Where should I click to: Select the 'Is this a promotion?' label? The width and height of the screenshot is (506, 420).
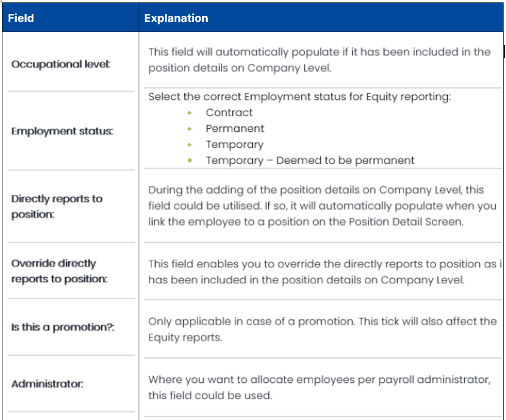coord(63,328)
